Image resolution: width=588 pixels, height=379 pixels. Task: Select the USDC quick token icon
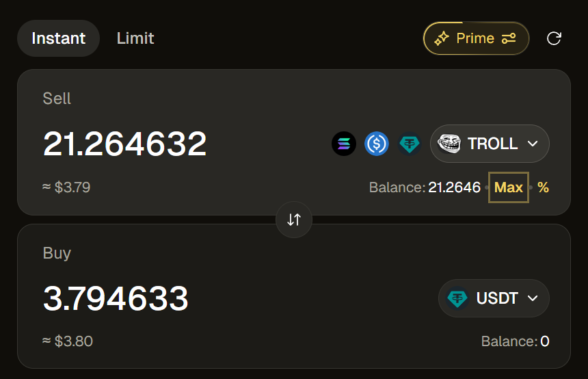coord(377,144)
